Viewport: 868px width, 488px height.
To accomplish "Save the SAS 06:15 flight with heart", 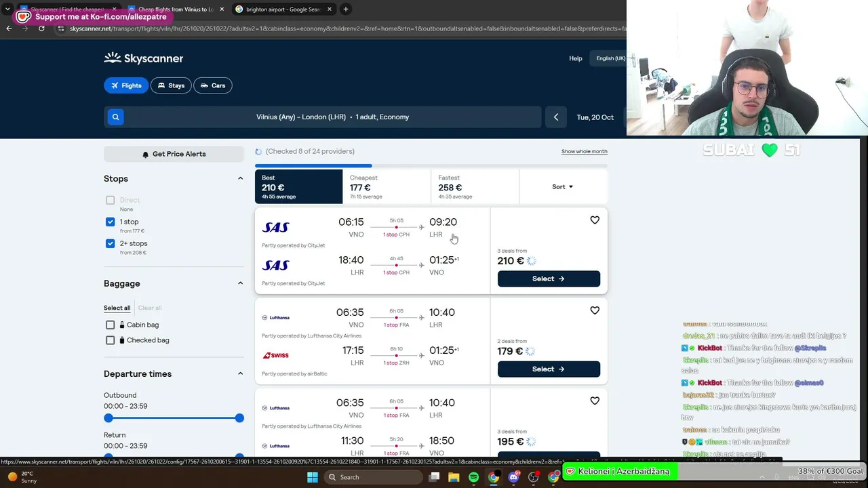I will click(x=595, y=220).
